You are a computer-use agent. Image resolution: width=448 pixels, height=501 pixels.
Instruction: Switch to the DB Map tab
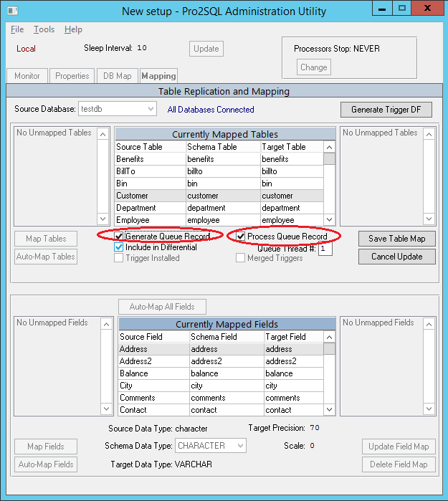tap(118, 76)
